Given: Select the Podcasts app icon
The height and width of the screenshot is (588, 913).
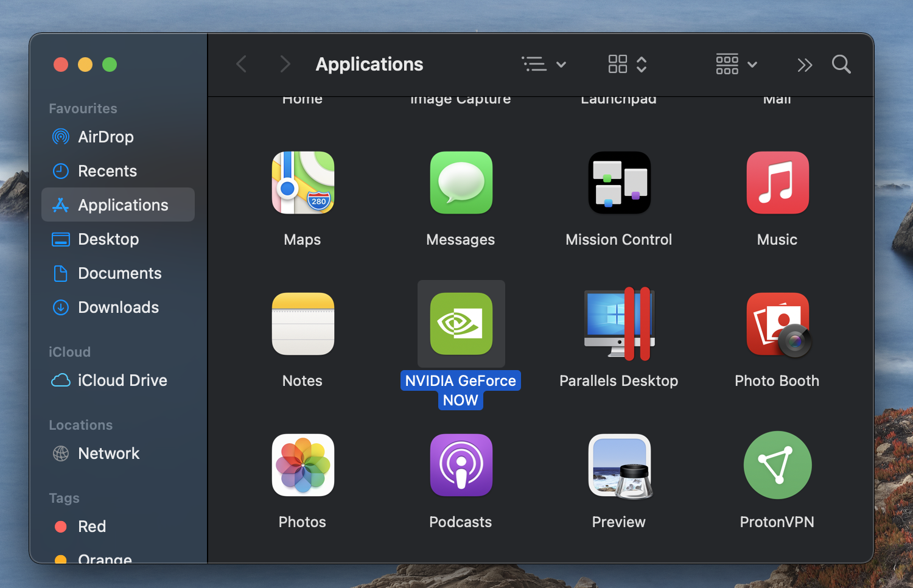Looking at the screenshot, I should click(461, 465).
